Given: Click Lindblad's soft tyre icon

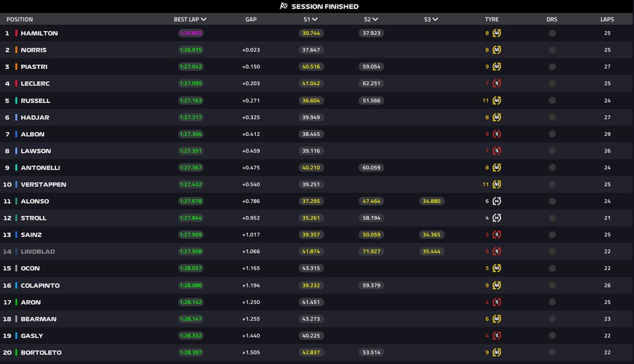Looking at the screenshot, I should pos(497,251).
